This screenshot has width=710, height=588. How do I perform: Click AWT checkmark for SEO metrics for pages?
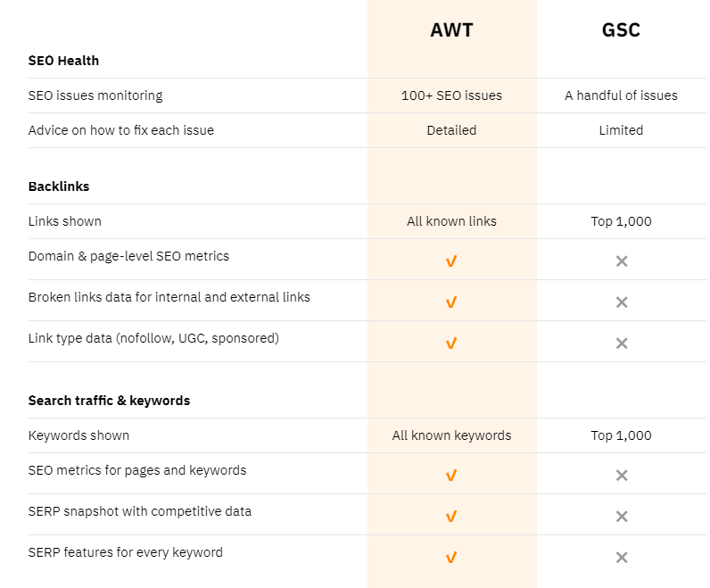pyautogui.click(x=451, y=476)
